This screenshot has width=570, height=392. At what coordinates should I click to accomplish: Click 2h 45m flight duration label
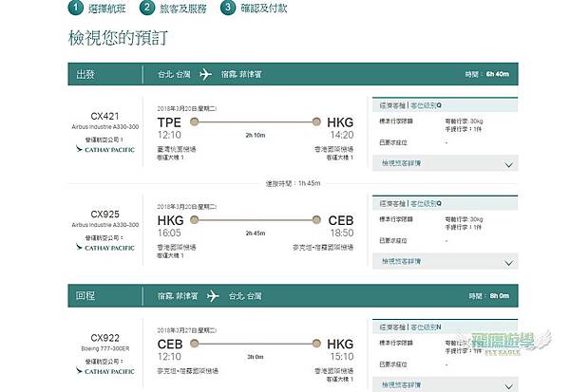(256, 233)
